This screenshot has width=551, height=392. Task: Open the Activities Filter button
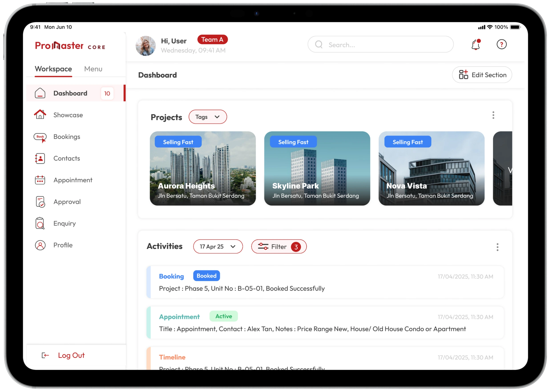coord(279,247)
